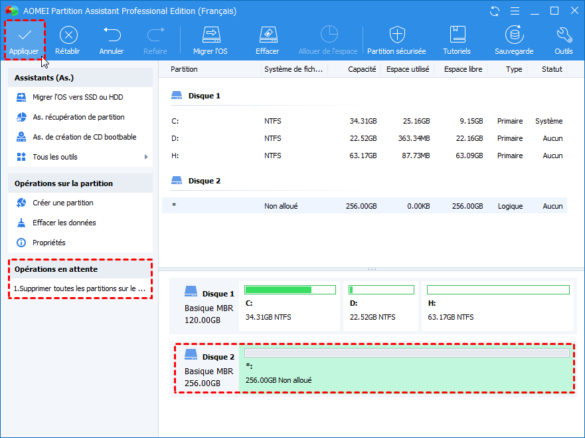The image size is (585, 438).
Task: Click the Système status cell
Action: click(549, 121)
